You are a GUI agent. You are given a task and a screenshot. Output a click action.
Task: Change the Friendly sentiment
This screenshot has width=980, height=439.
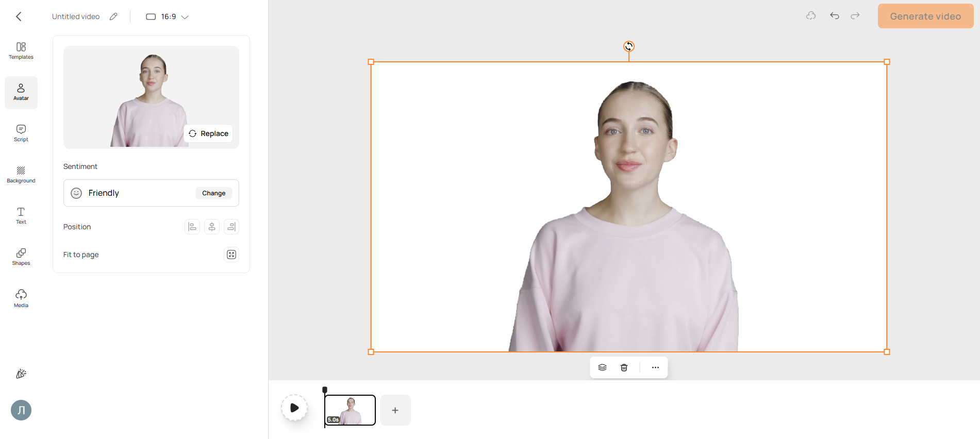click(x=214, y=193)
